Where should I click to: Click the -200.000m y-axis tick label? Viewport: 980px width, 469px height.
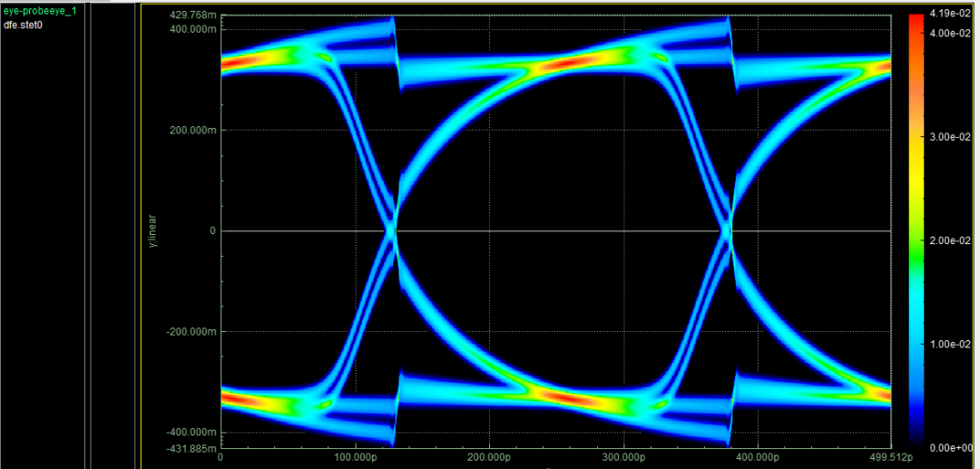[191, 332]
